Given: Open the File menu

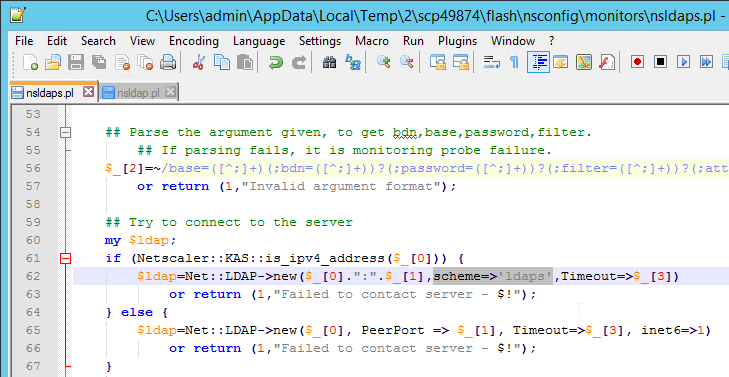Looking at the screenshot, I should 24,41.
